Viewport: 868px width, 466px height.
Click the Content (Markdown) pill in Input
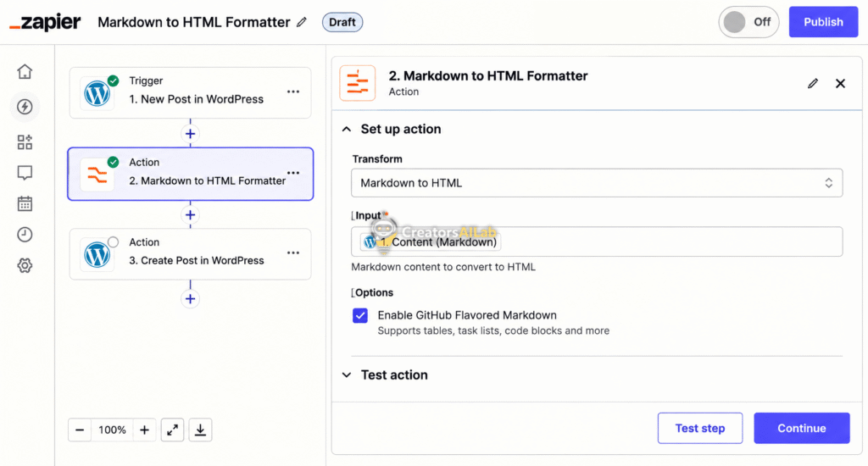tap(431, 241)
